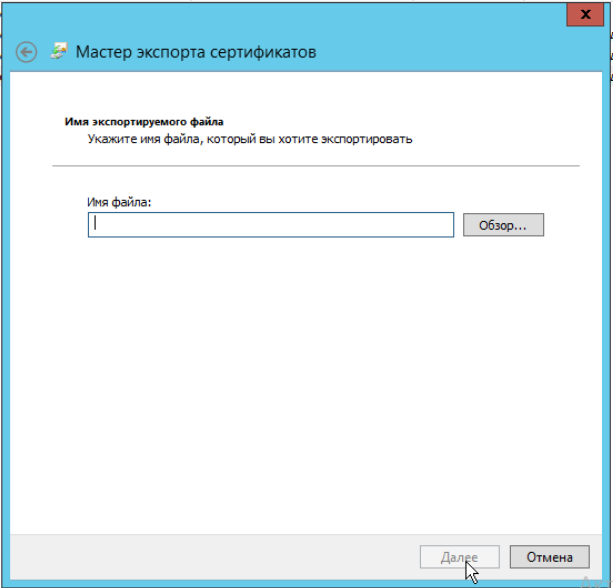The height and width of the screenshot is (588, 613).
Task: Click the 'Мастер экспорта сертификатов' title text
Action: click(196, 52)
